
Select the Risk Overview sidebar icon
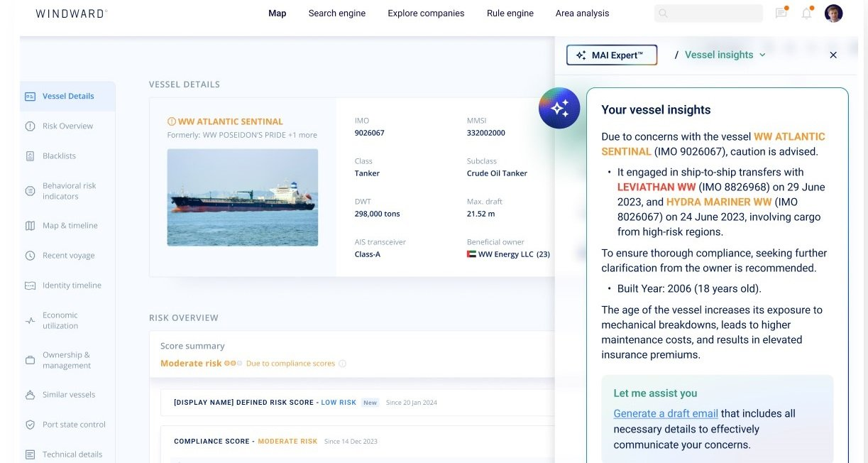pos(31,126)
